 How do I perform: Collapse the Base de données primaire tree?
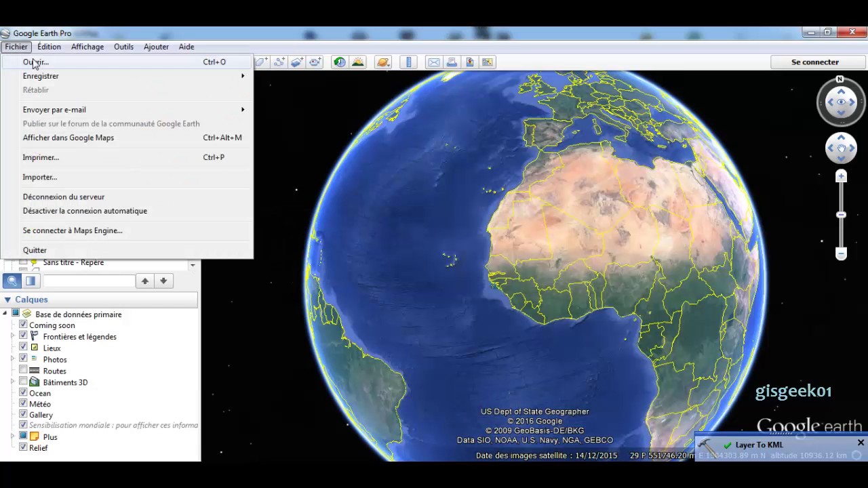coord(5,313)
